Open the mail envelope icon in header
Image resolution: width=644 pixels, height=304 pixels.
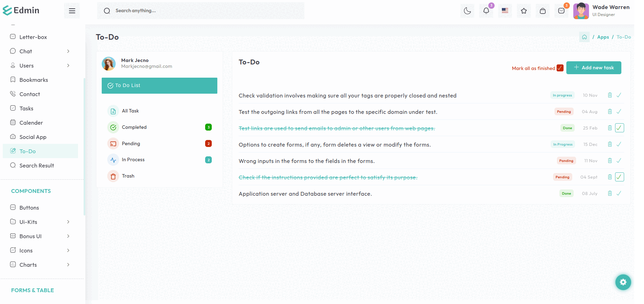(561, 11)
